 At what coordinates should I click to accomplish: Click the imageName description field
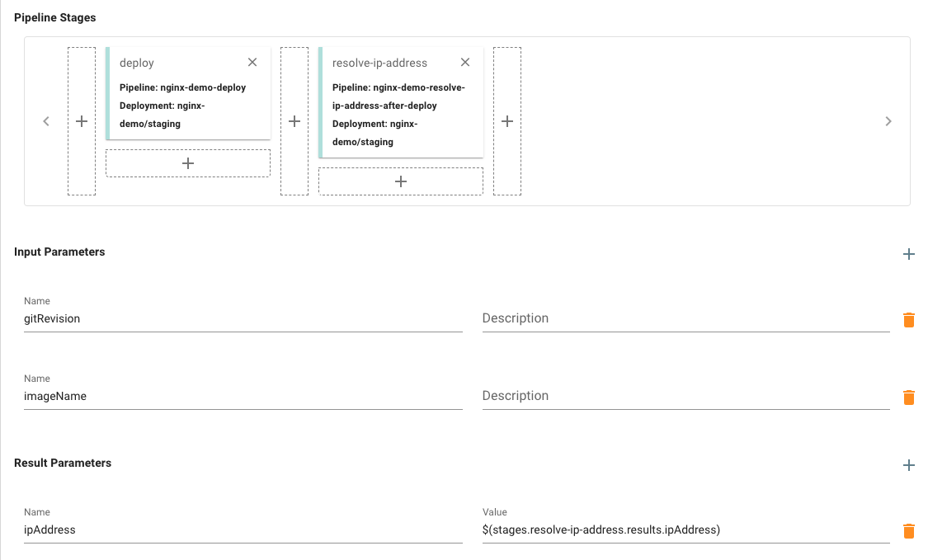(x=685, y=396)
